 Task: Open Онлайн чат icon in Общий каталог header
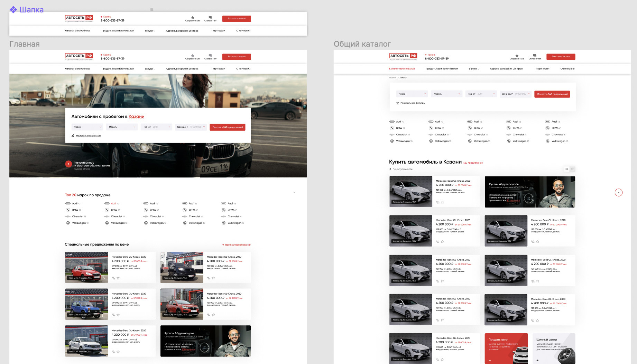point(535,56)
